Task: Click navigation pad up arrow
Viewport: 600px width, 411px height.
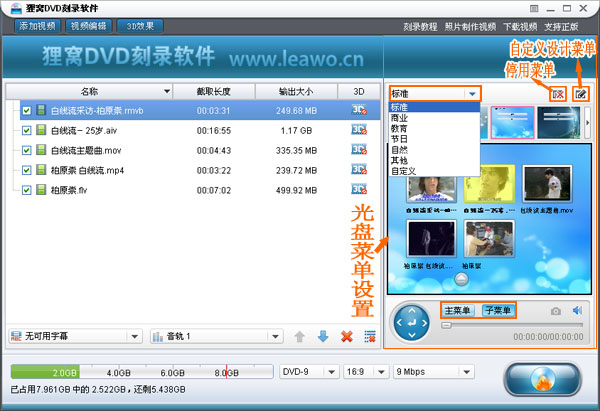Action: (x=412, y=311)
